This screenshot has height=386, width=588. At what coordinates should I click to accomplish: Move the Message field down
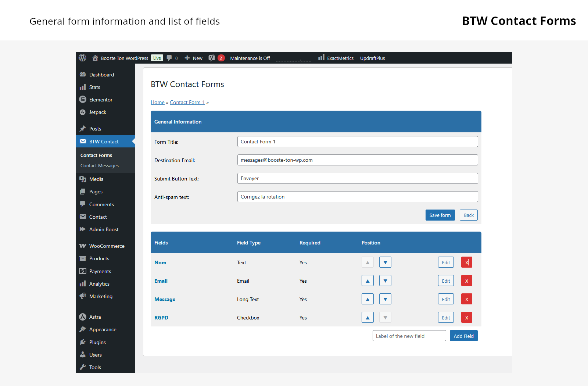tap(385, 299)
